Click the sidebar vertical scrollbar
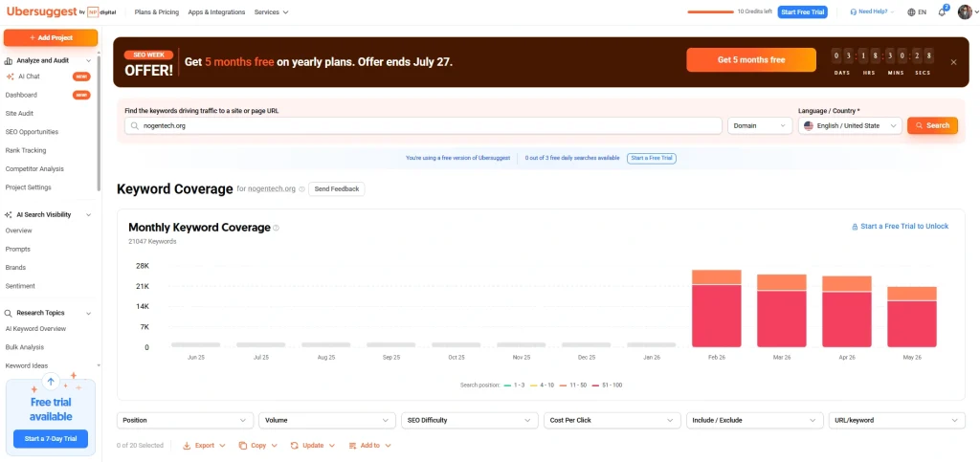 point(99,123)
